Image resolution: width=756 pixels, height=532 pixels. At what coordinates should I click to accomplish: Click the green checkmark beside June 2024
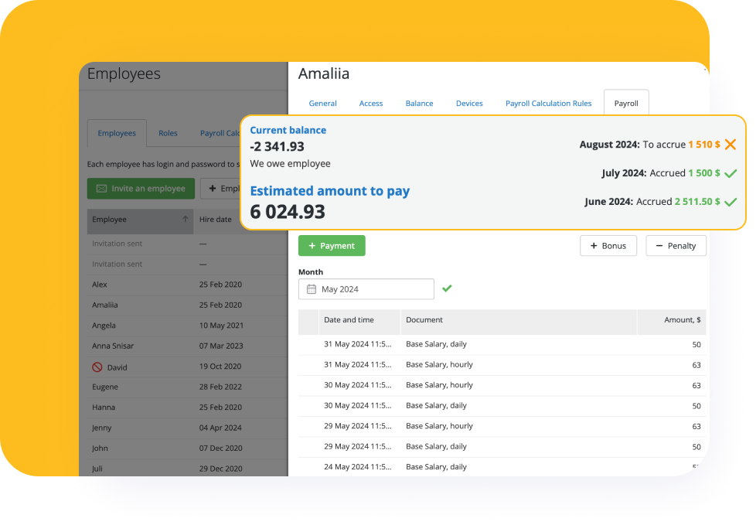pyautogui.click(x=731, y=202)
